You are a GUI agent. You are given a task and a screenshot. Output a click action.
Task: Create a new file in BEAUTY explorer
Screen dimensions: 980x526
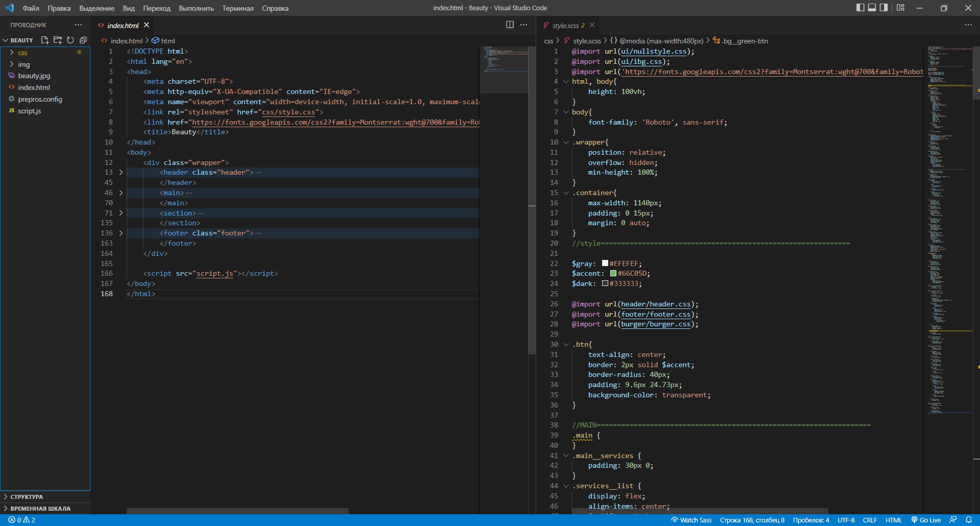(x=45, y=40)
